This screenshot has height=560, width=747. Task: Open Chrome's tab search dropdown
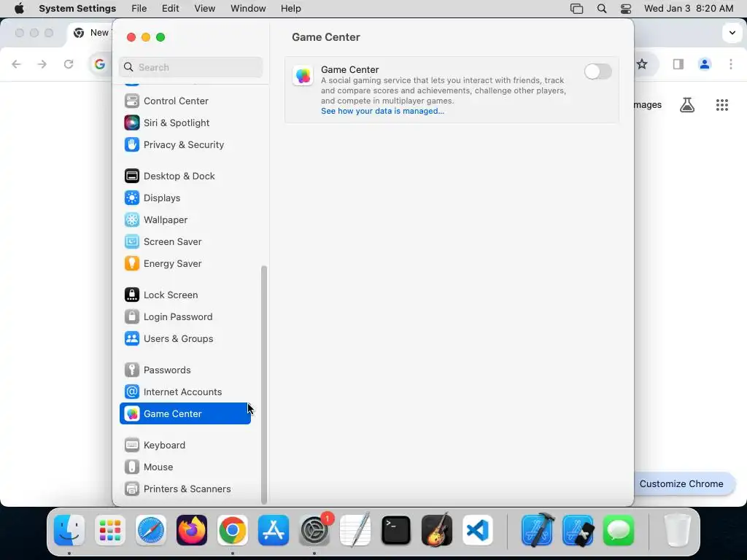pos(732,33)
